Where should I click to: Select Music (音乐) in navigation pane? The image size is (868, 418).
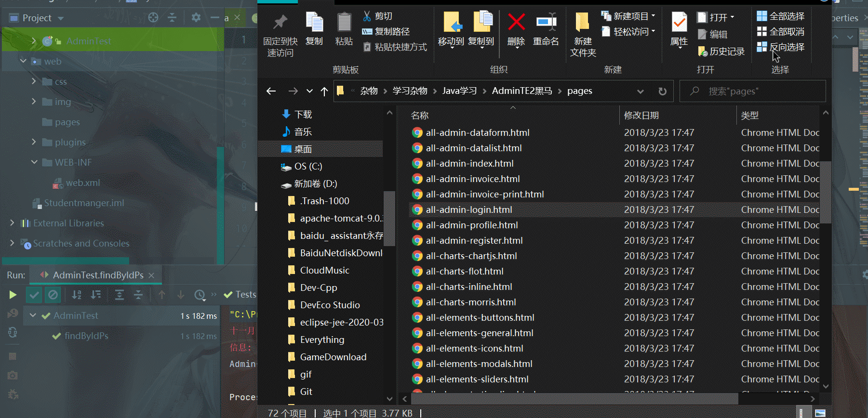[303, 132]
